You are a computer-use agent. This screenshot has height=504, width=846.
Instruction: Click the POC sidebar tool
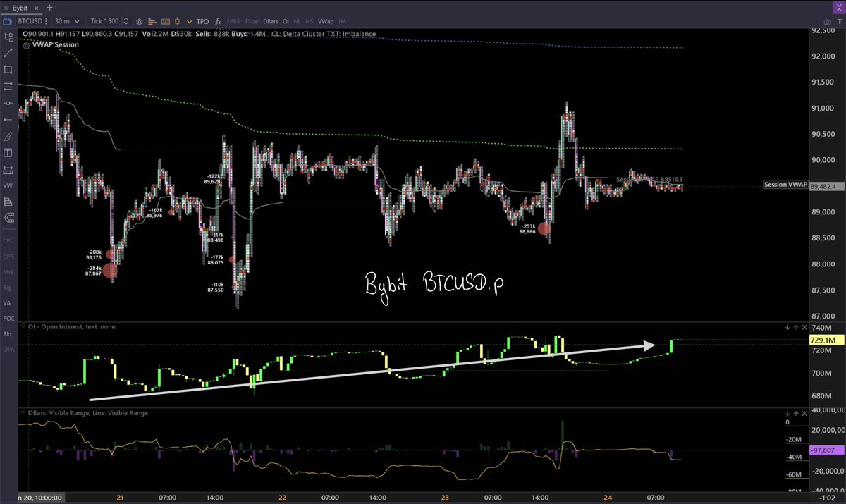click(x=8, y=318)
